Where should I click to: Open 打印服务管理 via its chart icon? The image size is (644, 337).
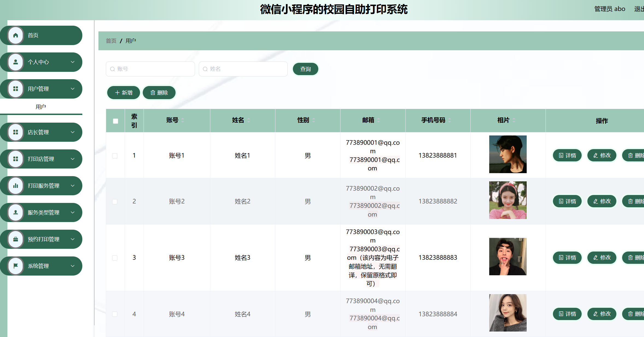15,185
